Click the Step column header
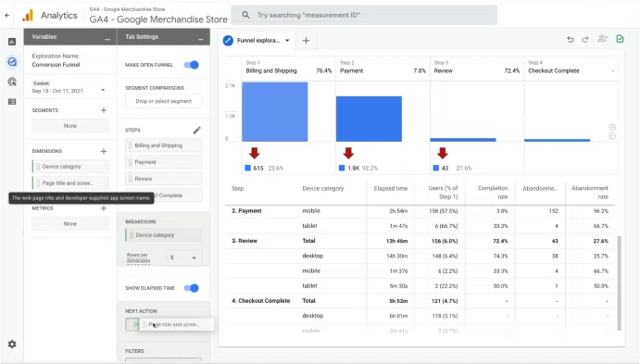 click(x=237, y=189)
